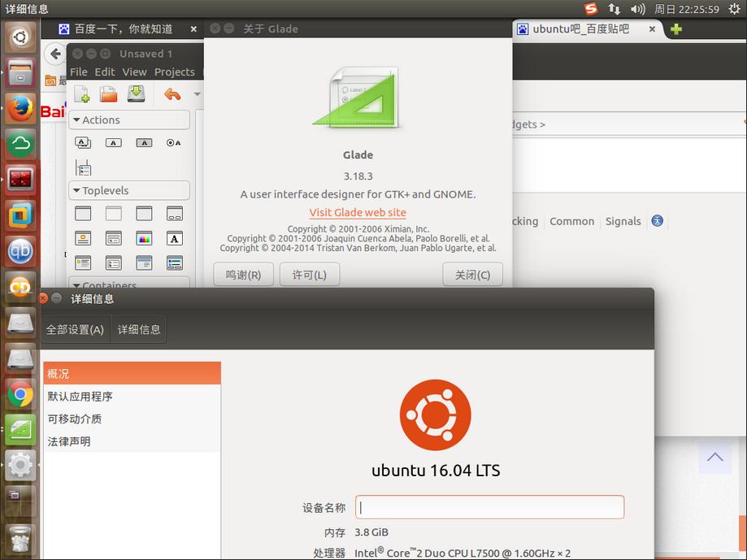The width and height of the screenshot is (747, 560).
Task: Select 法律声明 in the details sidebar
Action: click(x=132, y=441)
